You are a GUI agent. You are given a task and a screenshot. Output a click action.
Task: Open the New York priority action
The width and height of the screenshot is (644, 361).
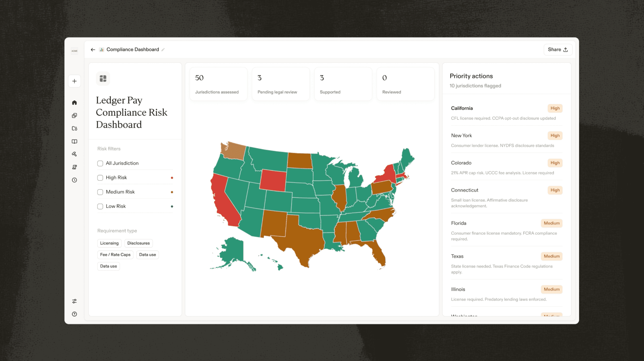click(506, 140)
